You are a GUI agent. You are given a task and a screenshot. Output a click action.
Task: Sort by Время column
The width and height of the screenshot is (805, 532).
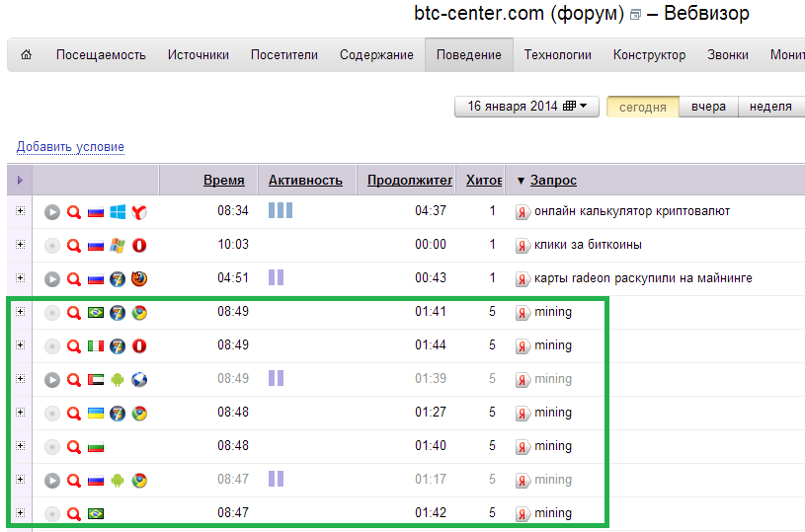pyautogui.click(x=224, y=180)
